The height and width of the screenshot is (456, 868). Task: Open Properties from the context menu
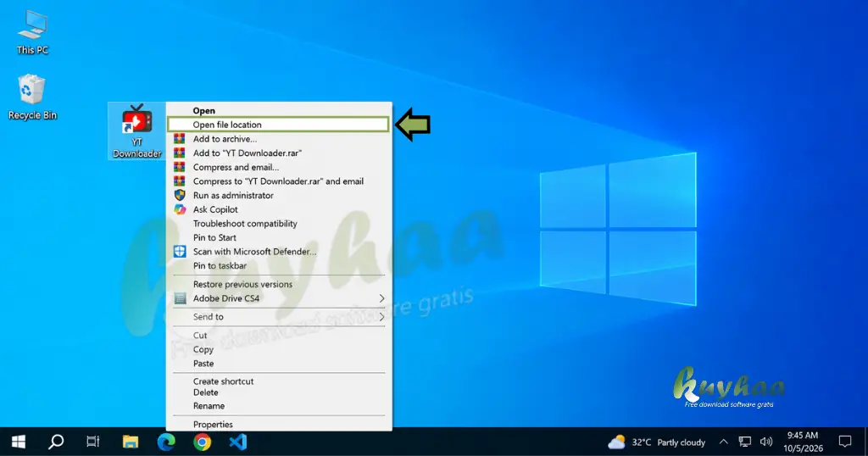pos(278,425)
